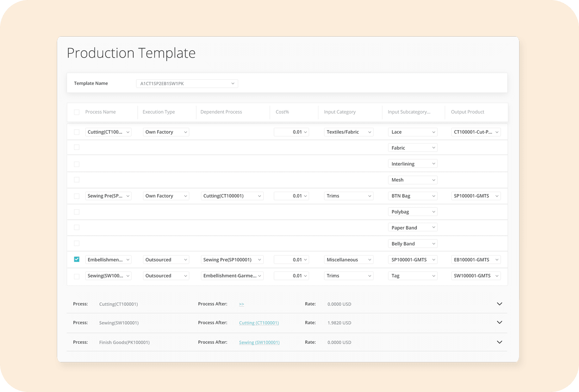Open the Template Name dropdown
The width and height of the screenshot is (579, 392).
click(187, 83)
